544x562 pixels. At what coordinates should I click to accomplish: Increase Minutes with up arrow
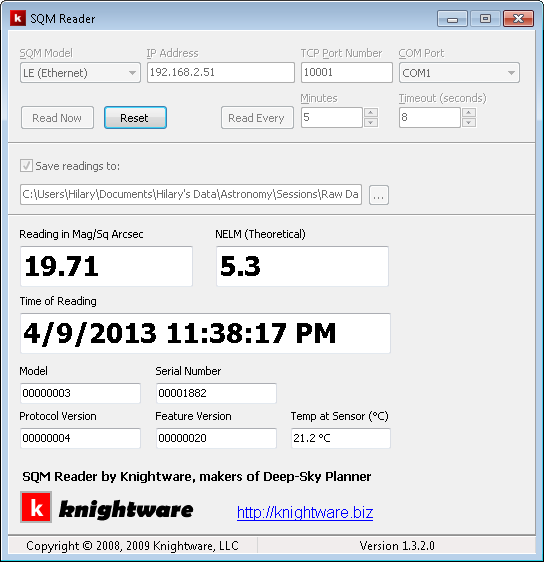click(x=371, y=113)
